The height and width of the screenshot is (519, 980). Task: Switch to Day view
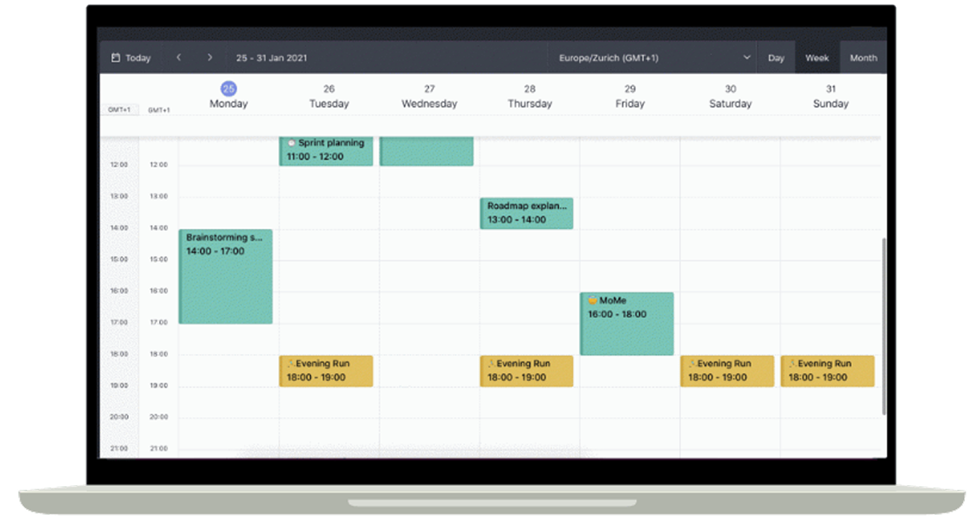[776, 57]
